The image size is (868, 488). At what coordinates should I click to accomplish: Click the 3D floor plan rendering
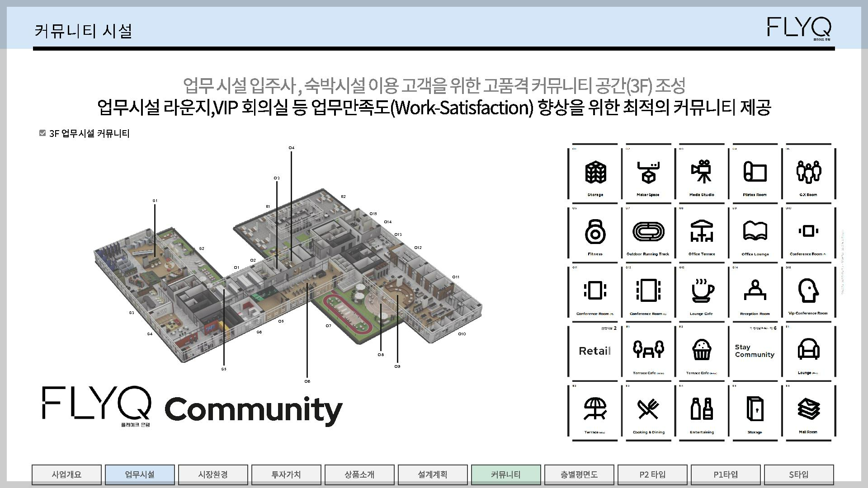coord(288,275)
